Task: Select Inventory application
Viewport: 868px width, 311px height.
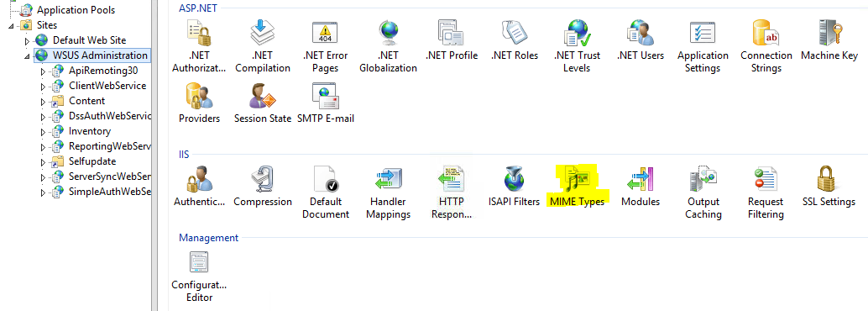Action: (x=90, y=131)
